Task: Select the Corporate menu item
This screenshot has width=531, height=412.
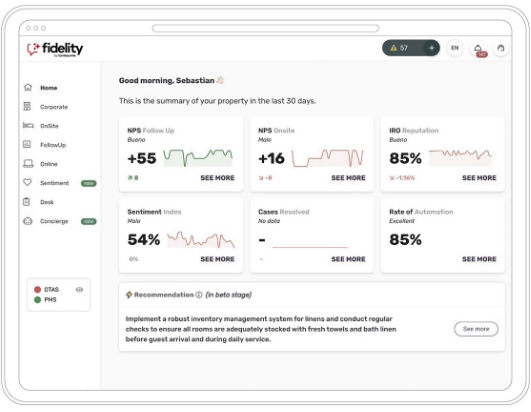Action: coord(54,107)
